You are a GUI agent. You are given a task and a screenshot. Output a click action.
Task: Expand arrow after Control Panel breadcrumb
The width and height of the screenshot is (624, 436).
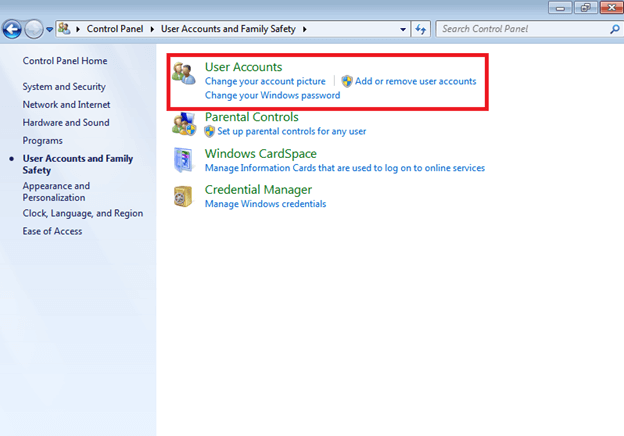tap(152, 29)
